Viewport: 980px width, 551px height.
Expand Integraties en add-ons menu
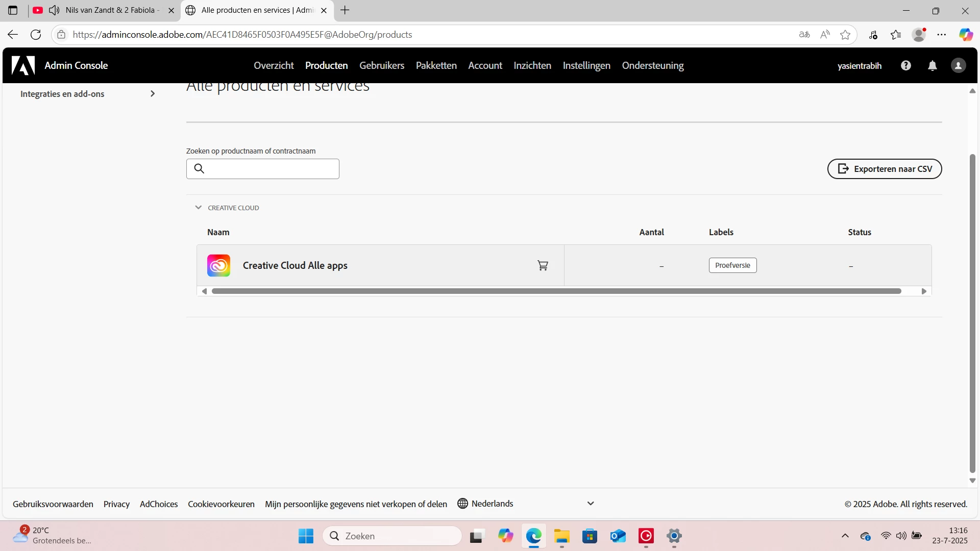(x=152, y=94)
